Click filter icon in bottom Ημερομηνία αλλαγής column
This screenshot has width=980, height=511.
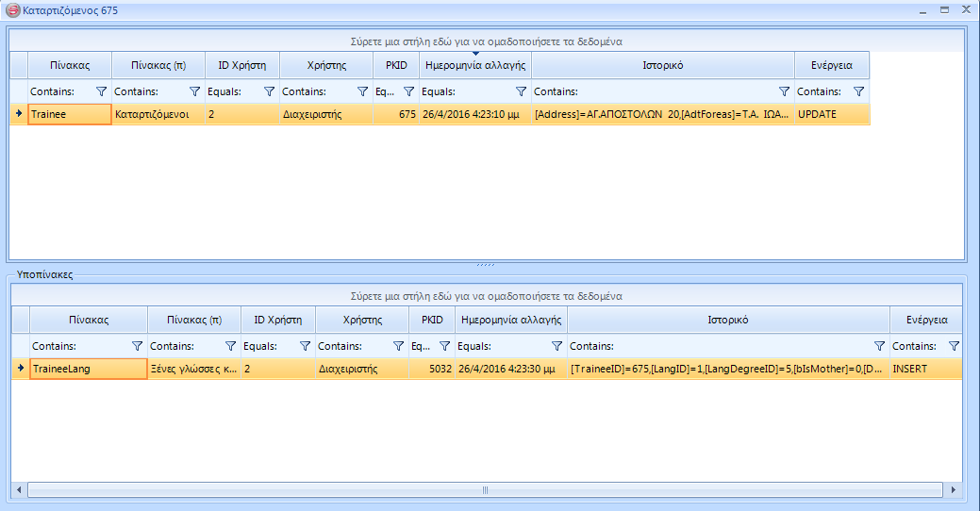(x=556, y=347)
